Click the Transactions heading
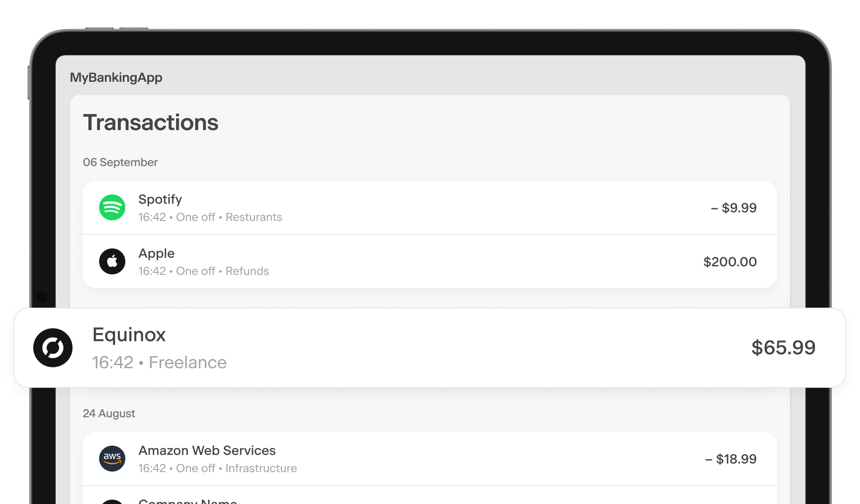This screenshot has height=504, width=860. 151,122
